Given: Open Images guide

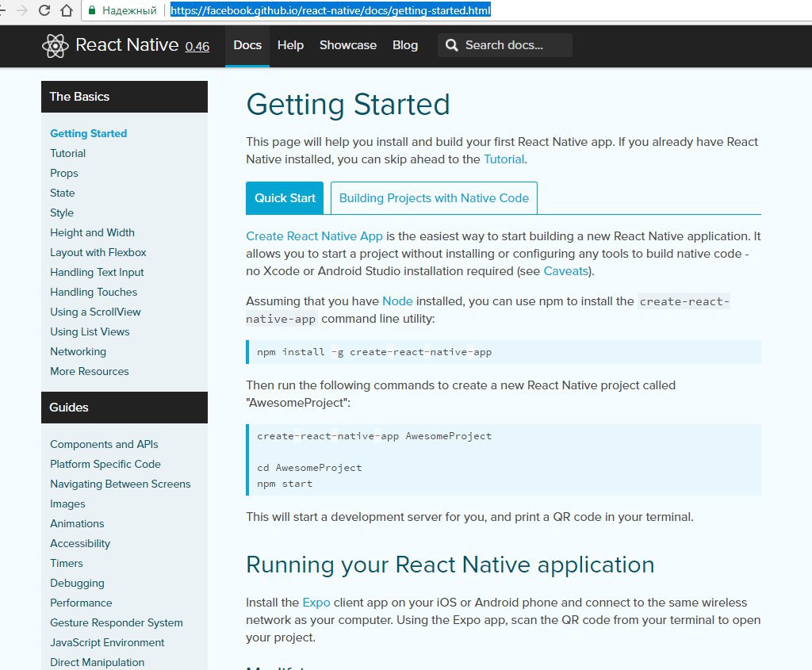Looking at the screenshot, I should click(67, 503).
